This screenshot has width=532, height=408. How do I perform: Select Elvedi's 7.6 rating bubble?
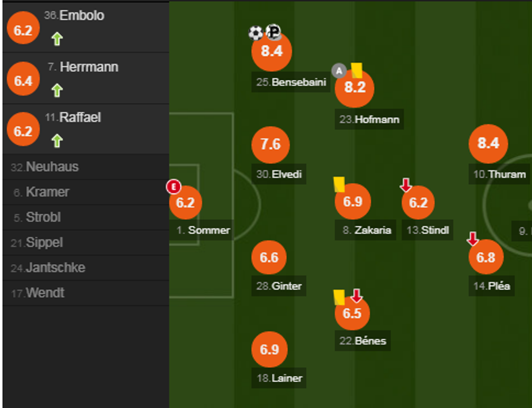270,145
